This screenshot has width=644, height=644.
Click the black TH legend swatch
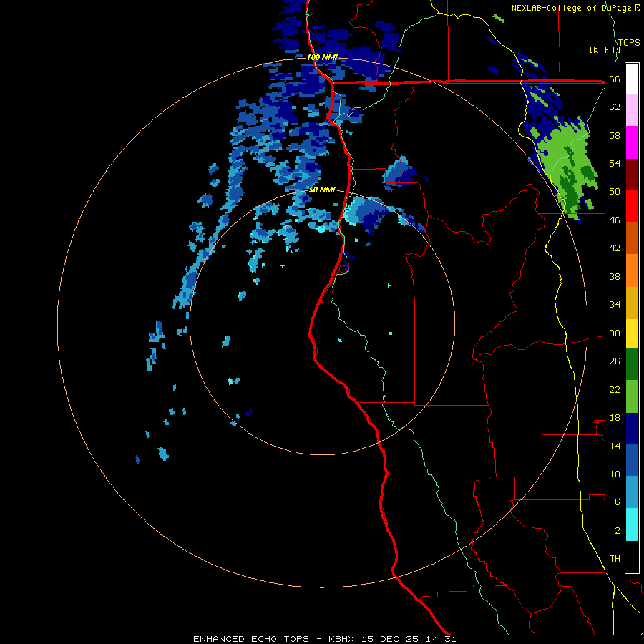pyautogui.click(x=632, y=557)
